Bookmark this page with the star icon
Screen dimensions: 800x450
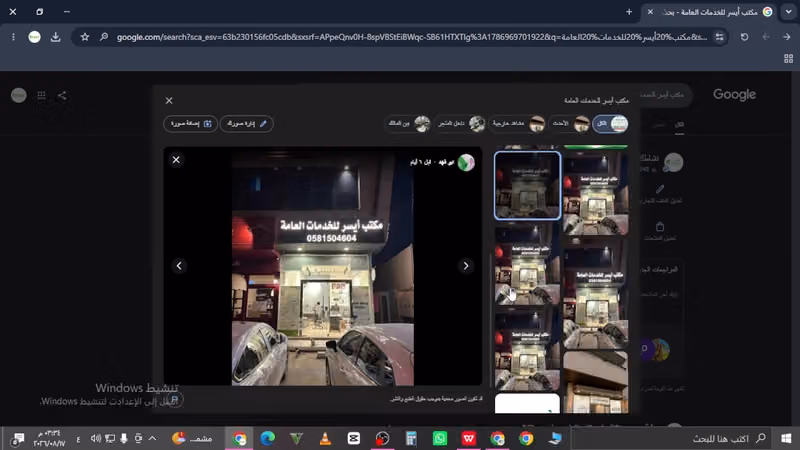click(85, 37)
